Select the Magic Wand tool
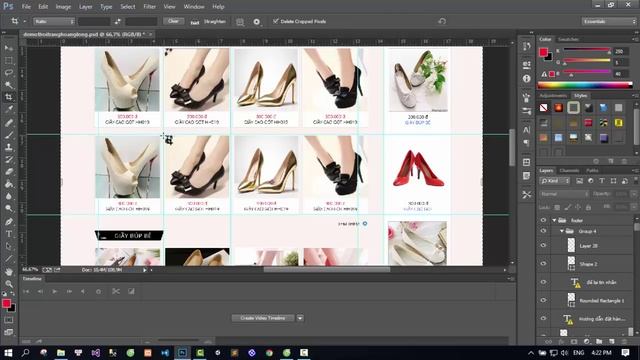640x360 pixels. [9, 85]
